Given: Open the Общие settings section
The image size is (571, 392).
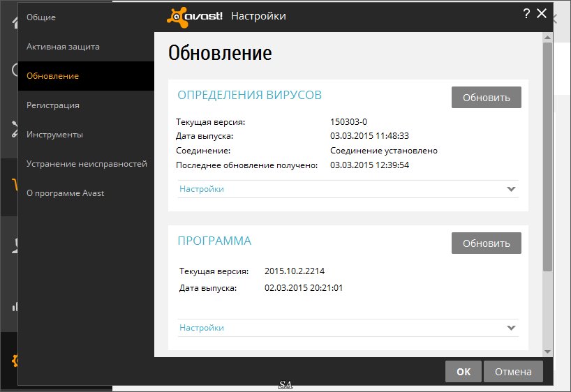Looking at the screenshot, I should [x=41, y=17].
